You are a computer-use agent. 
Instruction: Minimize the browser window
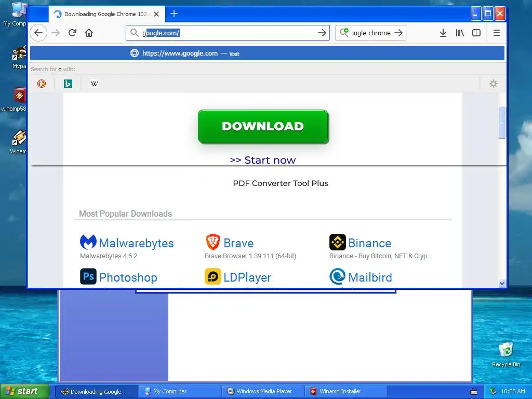point(476,14)
